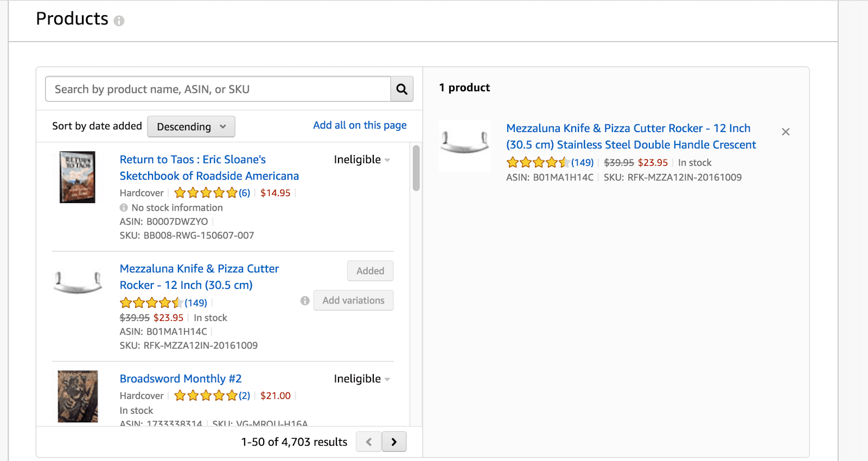Click the product search input field
868x461 pixels.
pyautogui.click(x=218, y=89)
